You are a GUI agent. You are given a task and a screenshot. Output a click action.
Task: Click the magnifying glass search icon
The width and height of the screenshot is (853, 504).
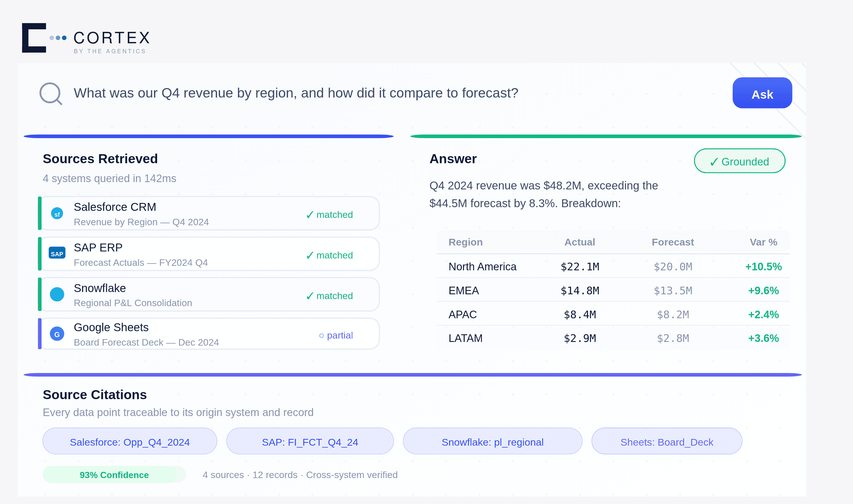(50, 93)
